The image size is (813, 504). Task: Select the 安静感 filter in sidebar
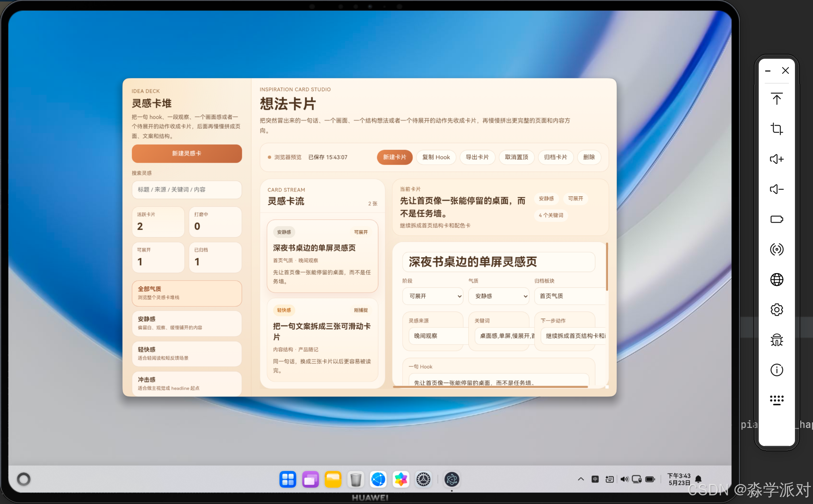point(187,323)
